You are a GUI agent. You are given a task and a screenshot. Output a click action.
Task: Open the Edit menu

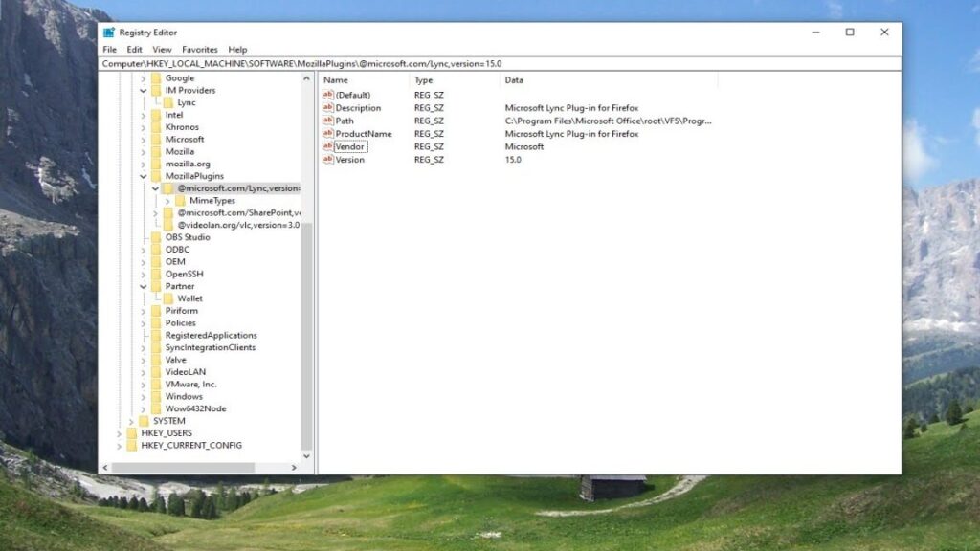tap(134, 50)
